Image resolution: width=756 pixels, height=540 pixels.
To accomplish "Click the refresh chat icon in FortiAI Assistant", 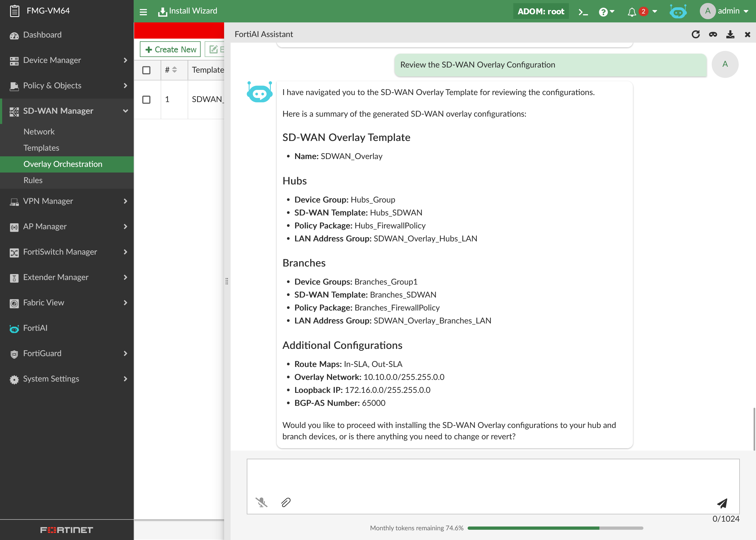I will coord(696,34).
